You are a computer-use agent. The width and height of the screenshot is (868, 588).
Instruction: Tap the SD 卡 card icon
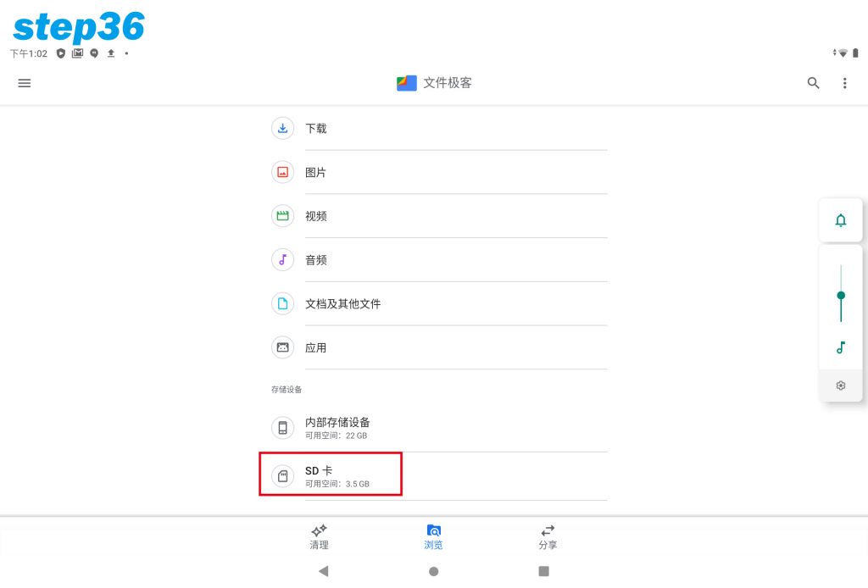point(282,475)
